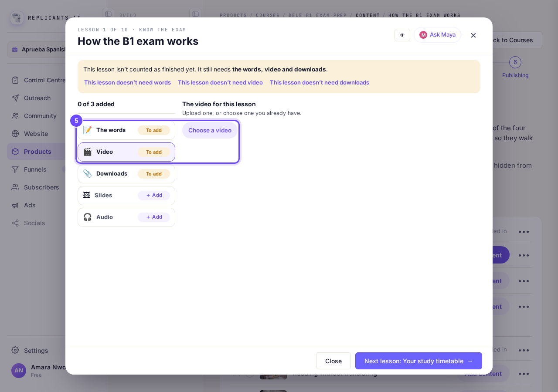
Task: Click the Settings gear icon
Action: [x=15, y=351]
